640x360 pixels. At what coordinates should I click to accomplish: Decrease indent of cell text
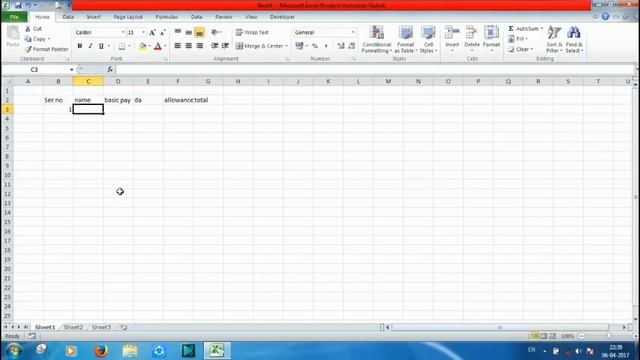[214, 46]
